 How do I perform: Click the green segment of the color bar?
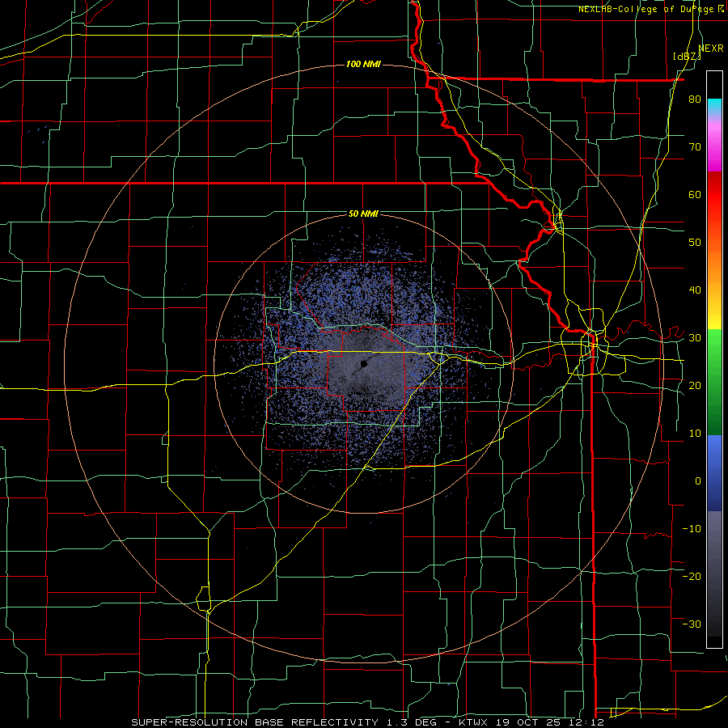714,382
